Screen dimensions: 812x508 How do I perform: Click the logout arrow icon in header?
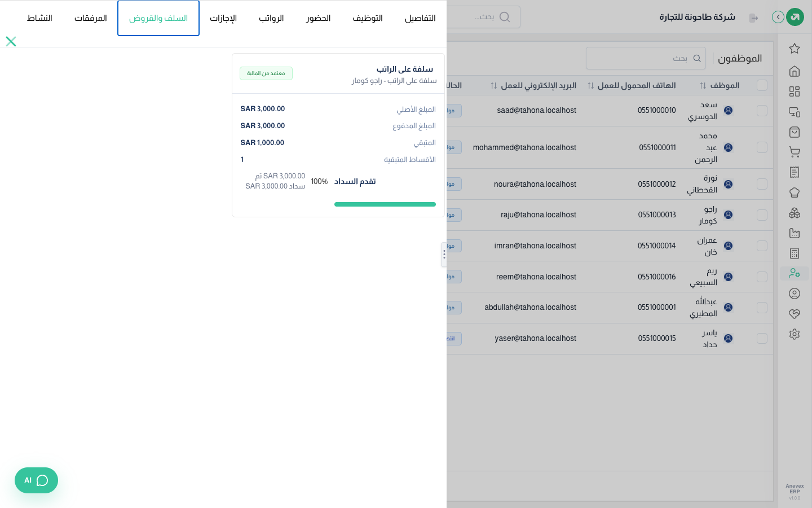(x=753, y=18)
